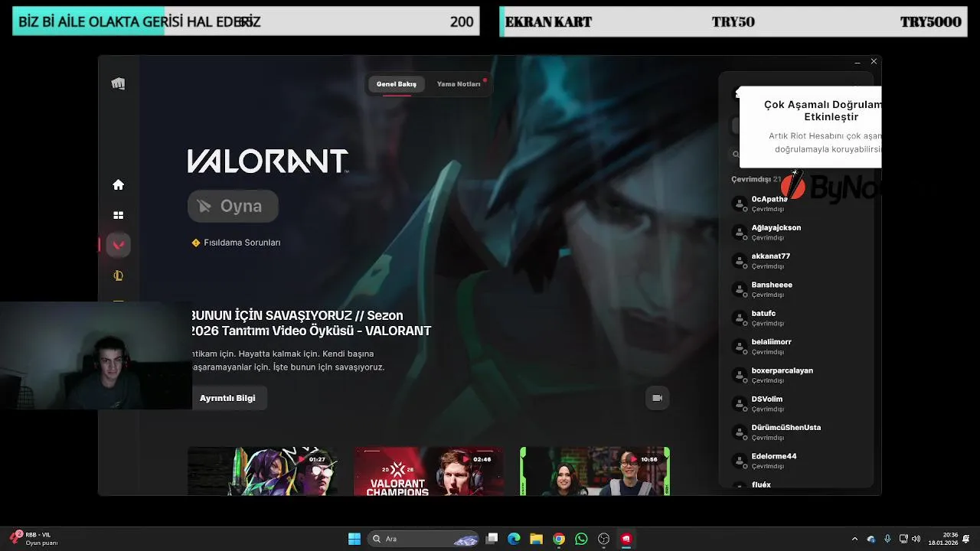Select friend Edelorme44 in the list
This screenshot has height=551, width=980.
click(x=796, y=461)
